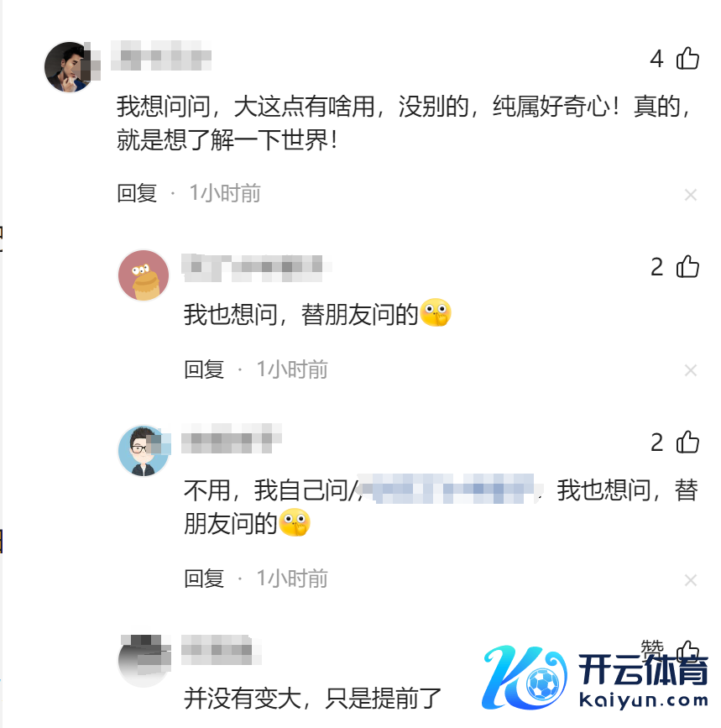
Task: Open the top commenter's blurred username
Action: tap(161, 55)
